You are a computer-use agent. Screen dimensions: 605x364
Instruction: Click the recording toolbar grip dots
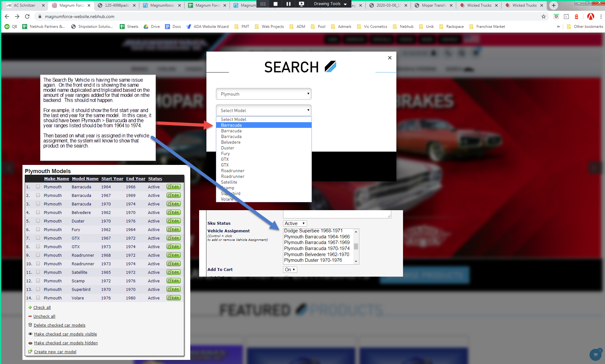pos(263,4)
